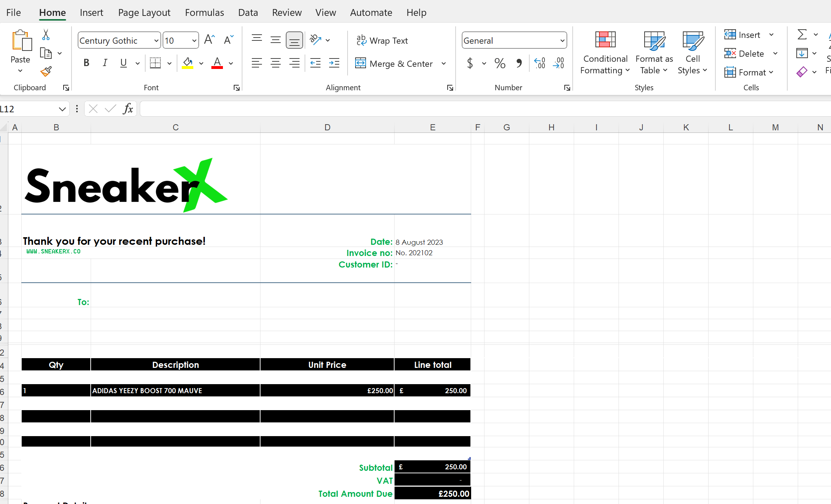
Task: Switch to the View tab
Action: pos(326,13)
